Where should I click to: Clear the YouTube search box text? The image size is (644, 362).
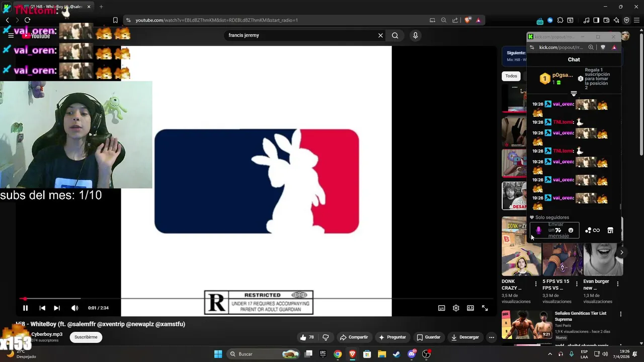[x=380, y=36]
